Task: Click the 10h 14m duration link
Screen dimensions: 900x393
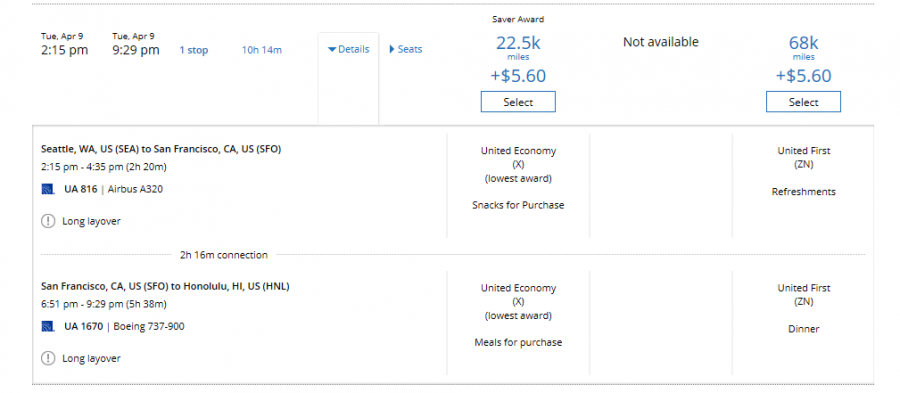Action: coord(262,50)
